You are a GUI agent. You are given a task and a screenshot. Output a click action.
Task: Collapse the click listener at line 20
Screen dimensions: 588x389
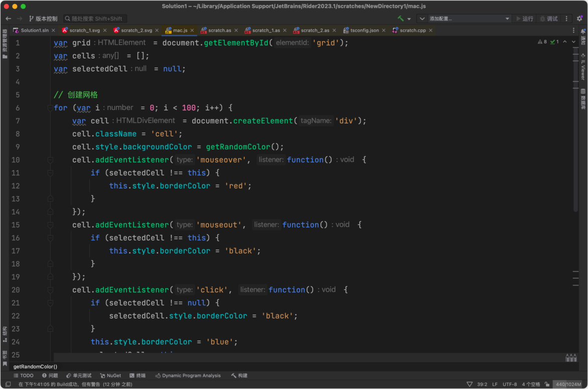(x=50, y=290)
